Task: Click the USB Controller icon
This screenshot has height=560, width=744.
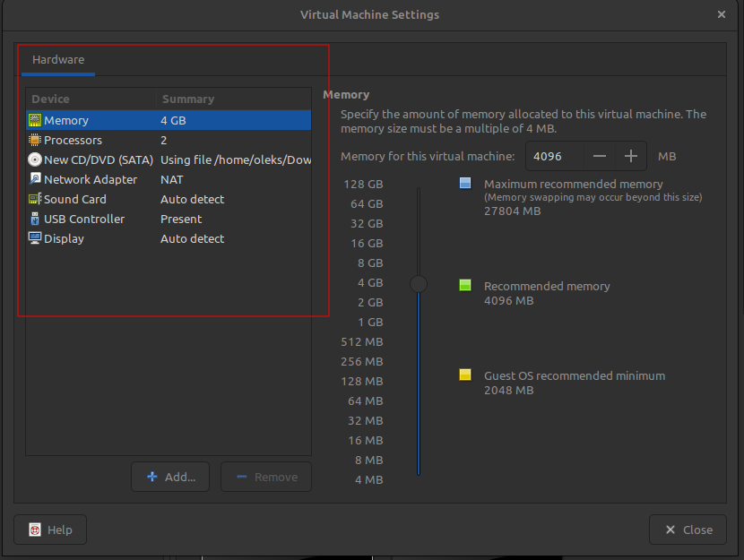Action: pyautogui.click(x=35, y=219)
